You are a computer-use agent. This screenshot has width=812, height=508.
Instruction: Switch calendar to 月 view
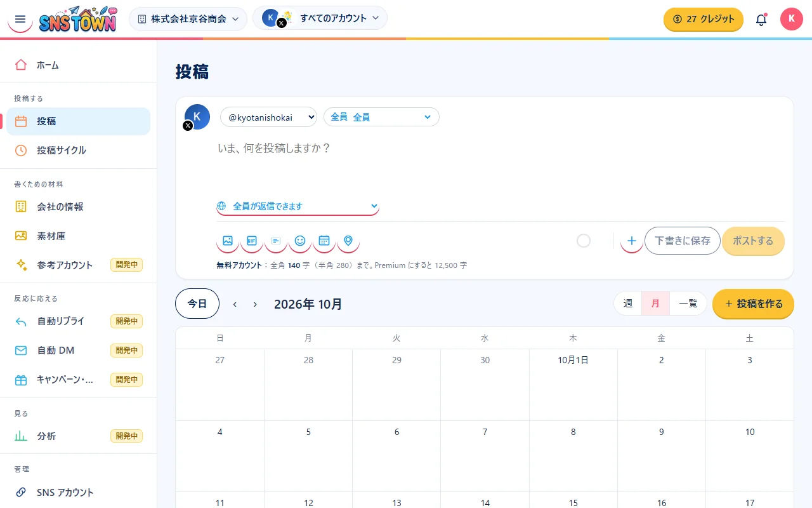pyautogui.click(x=656, y=304)
